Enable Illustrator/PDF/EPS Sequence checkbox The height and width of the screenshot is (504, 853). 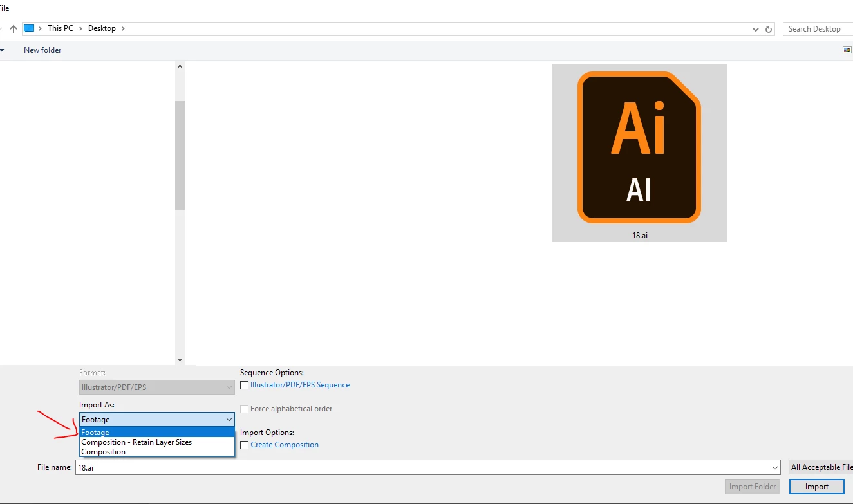245,385
